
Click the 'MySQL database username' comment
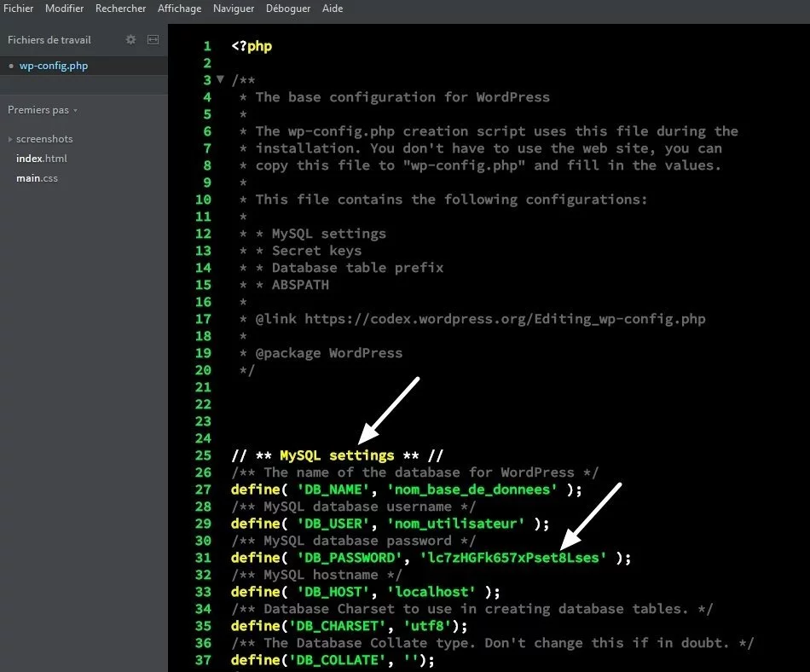tap(357, 507)
